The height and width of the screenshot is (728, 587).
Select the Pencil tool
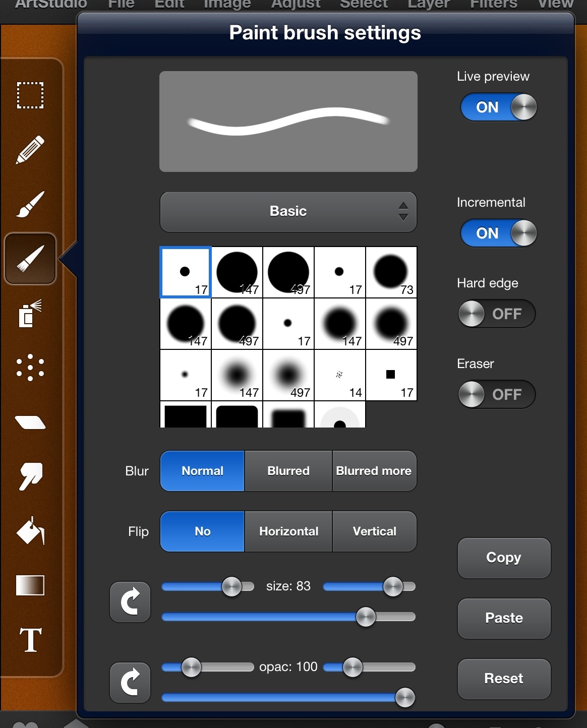30,150
